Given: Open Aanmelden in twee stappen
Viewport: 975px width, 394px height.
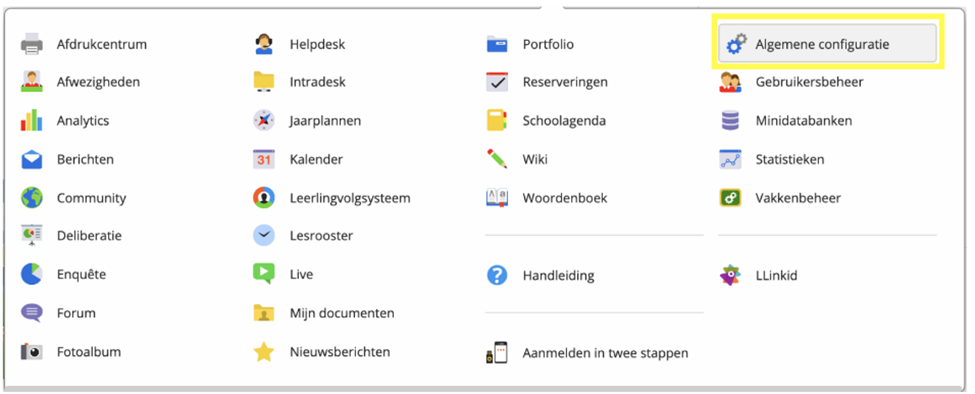Looking at the screenshot, I should (605, 353).
